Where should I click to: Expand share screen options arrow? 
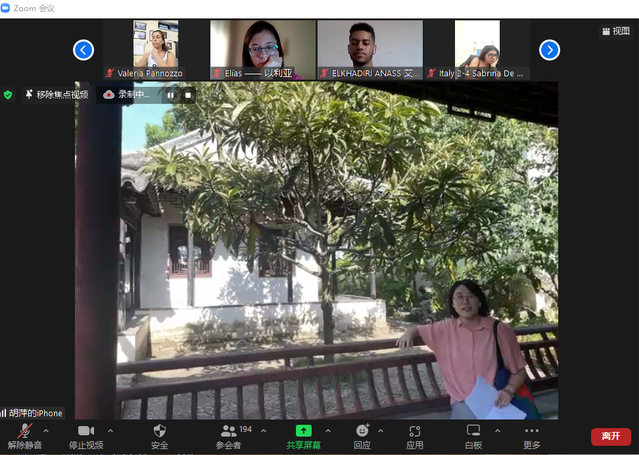(330, 431)
